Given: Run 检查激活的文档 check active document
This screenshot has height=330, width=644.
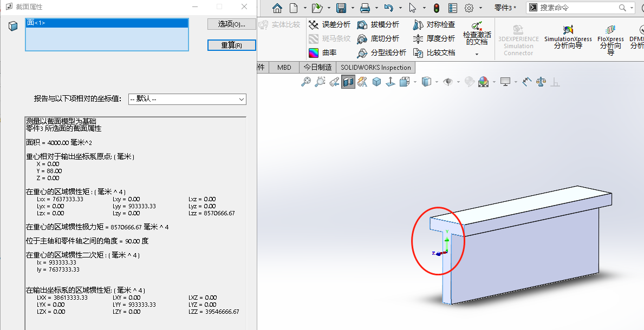Looking at the screenshot, I should pos(477,34).
